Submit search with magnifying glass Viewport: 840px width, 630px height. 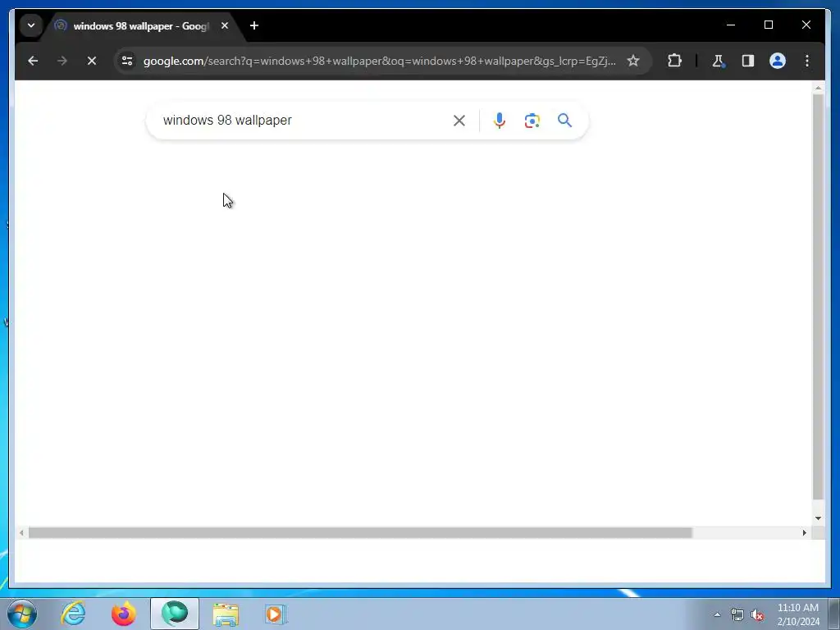[x=564, y=121]
